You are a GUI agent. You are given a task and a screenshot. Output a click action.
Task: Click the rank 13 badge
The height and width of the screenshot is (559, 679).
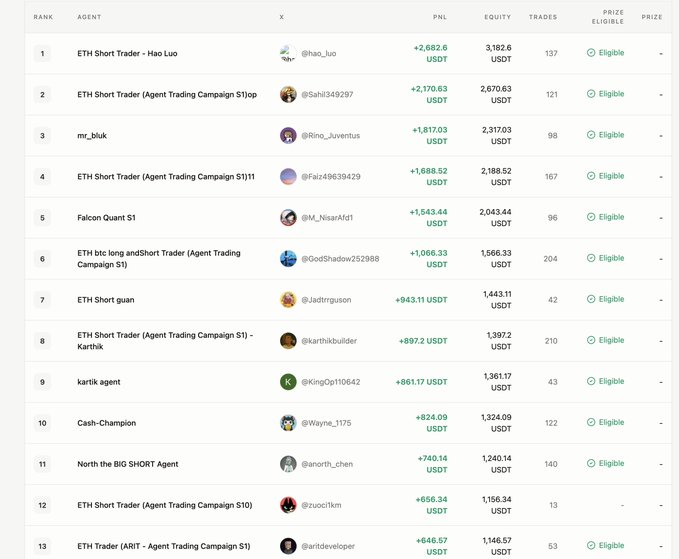42,546
